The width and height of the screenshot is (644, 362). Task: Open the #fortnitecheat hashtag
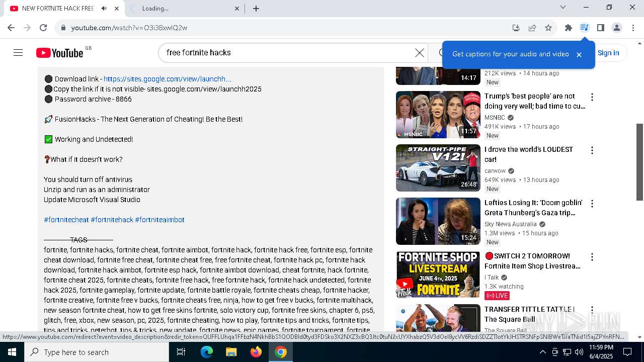[x=66, y=220]
